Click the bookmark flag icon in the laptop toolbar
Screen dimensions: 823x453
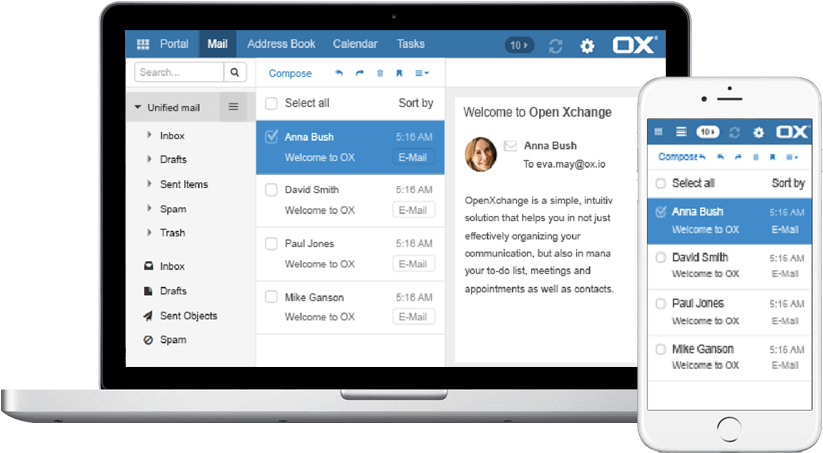(x=399, y=73)
